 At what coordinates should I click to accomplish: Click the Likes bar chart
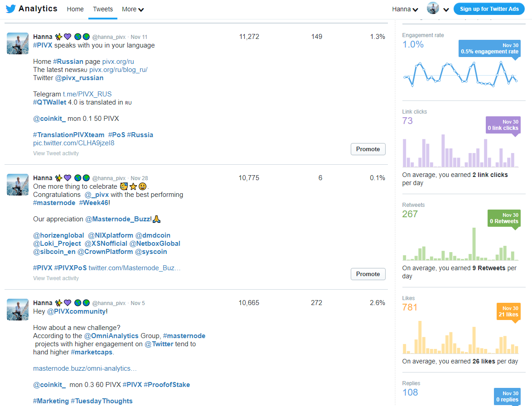pyautogui.click(x=460, y=337)
